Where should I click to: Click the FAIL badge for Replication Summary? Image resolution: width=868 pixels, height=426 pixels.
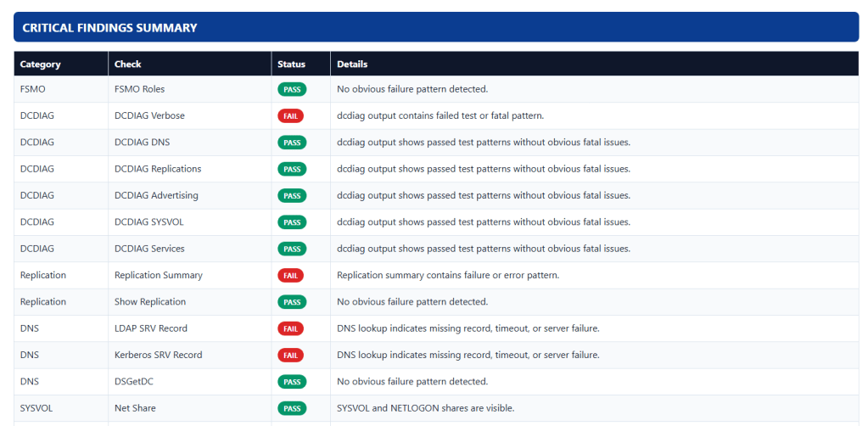coord(290,275)
